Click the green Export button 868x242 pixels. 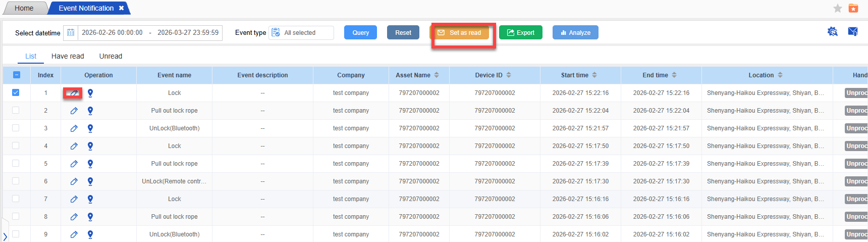click(520, 33)
